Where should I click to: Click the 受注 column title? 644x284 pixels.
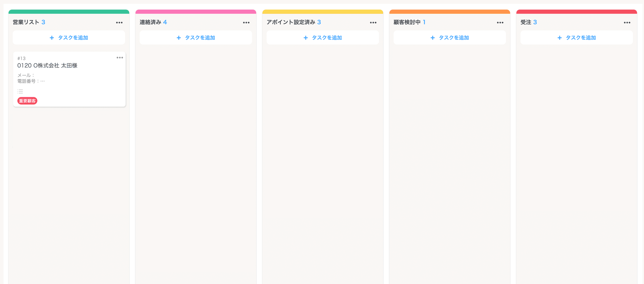[526, 22]
